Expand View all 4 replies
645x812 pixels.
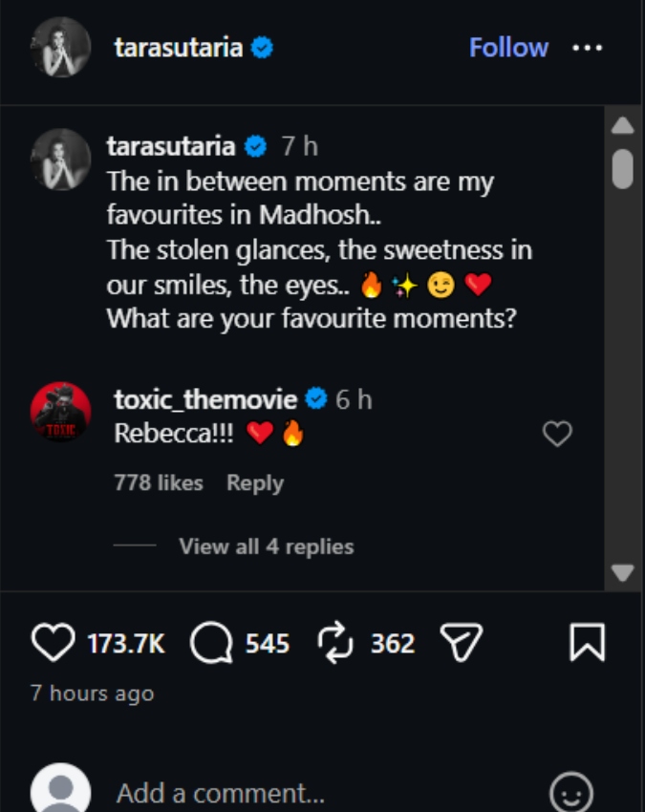pos(267,546)
